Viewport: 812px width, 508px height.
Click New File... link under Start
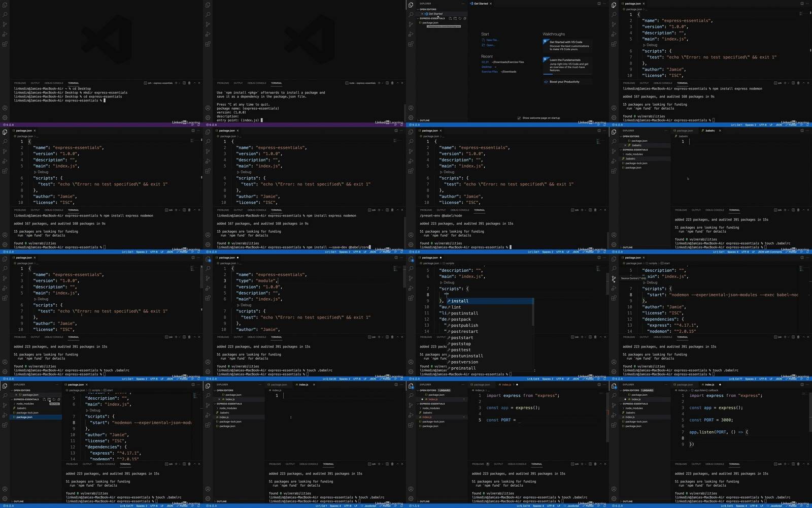(x=492, y=40)
